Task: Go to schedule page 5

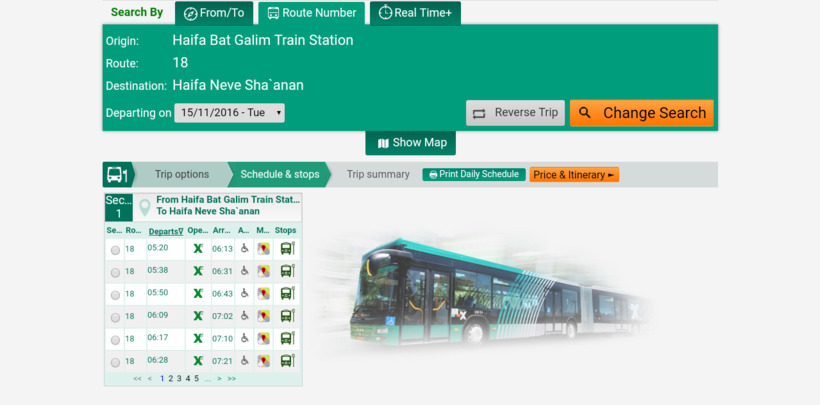Action: (197, 378)
